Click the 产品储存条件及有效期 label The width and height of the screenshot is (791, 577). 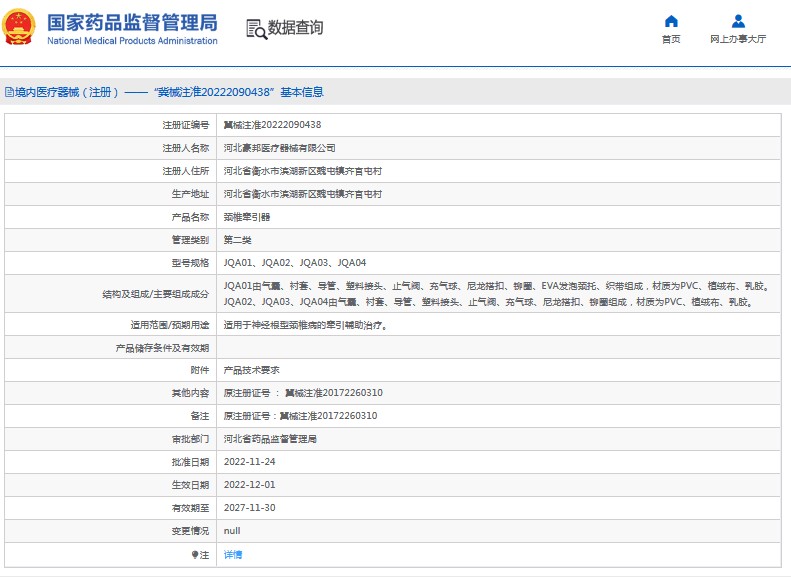point(162,348)
